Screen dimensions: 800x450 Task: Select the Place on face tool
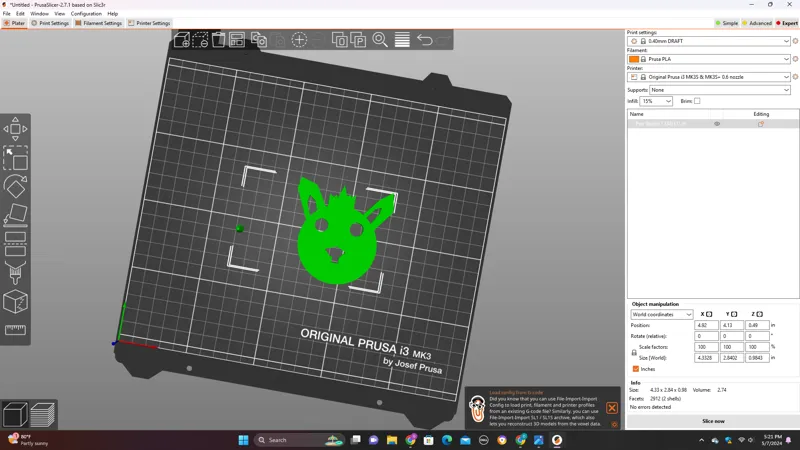tap(15, 215)
